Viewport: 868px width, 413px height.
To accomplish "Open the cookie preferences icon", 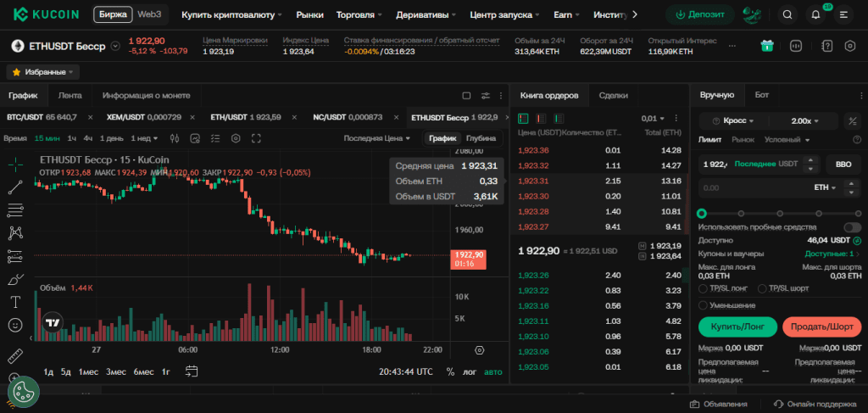I will (23, 392).
